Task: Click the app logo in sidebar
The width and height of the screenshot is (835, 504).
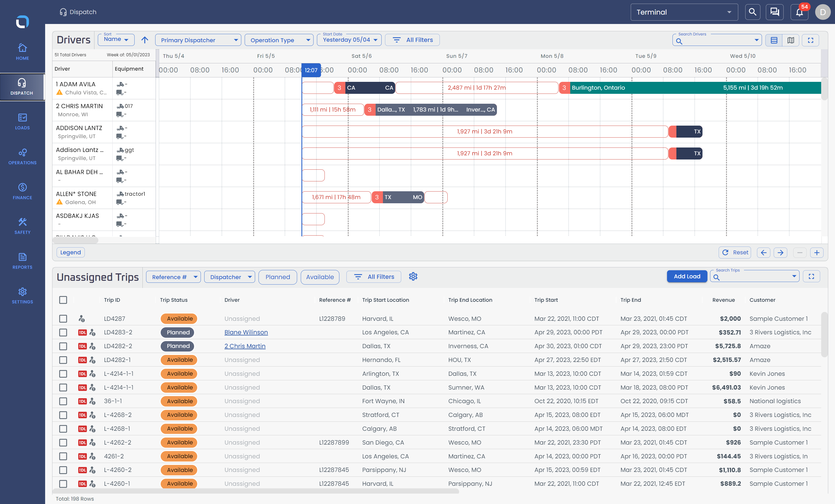Action: pos(22,22)
